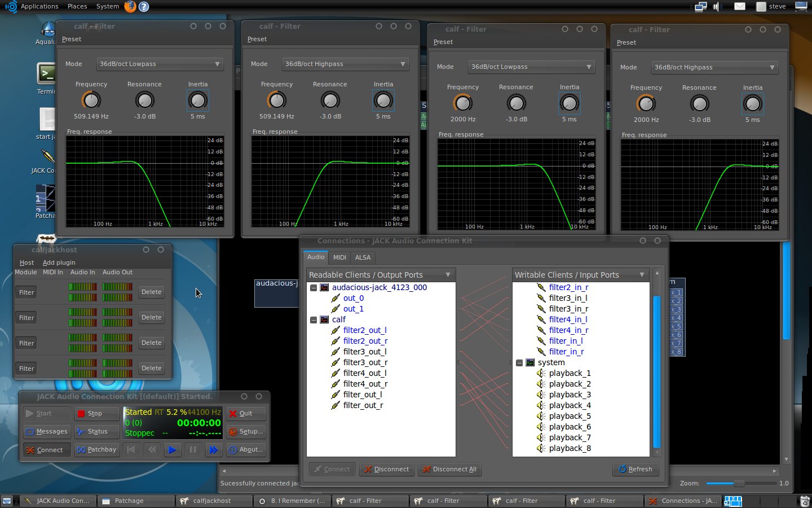Click the JACK transport rewind-to-start button

pos(131,450)
